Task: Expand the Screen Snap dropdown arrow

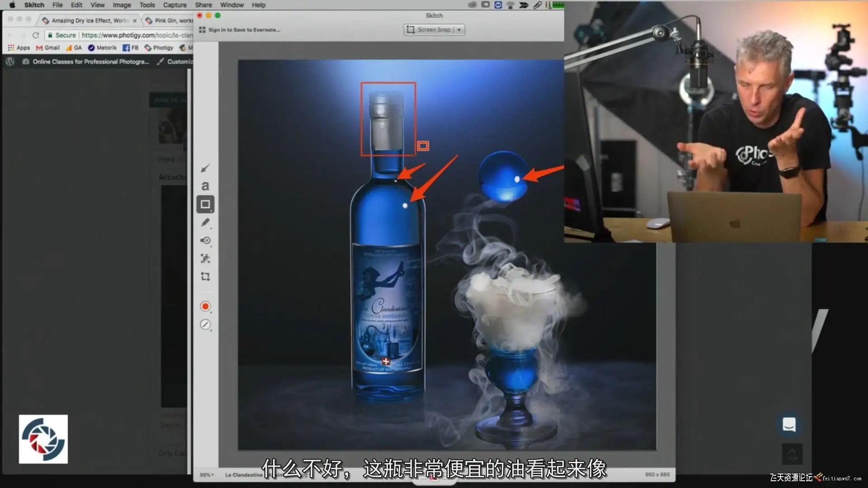Action: coord(459,30)
